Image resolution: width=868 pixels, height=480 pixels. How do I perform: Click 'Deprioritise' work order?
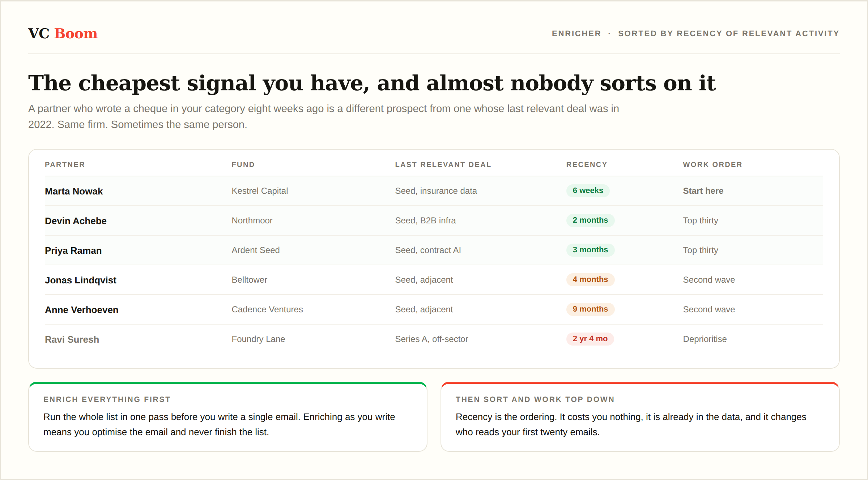pyautogui.click(x=705, y=339)
